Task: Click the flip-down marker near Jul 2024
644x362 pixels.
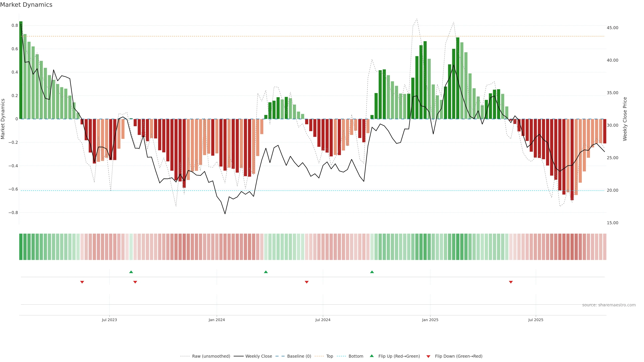Action: point(307,282)
